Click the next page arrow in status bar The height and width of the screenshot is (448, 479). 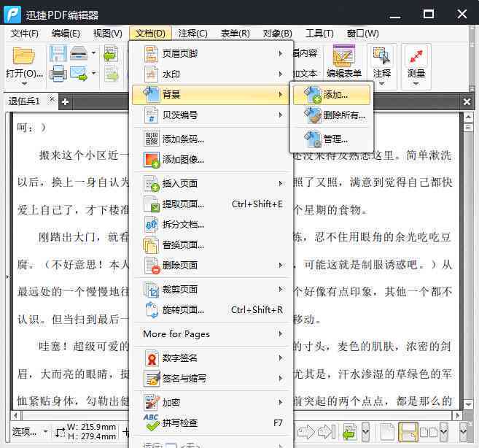pos(305,432)
